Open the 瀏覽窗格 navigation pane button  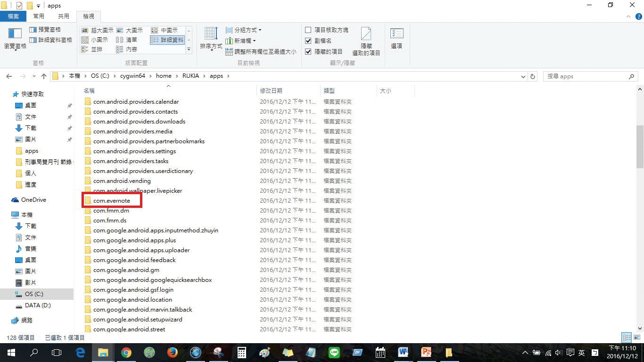point(15,39)
